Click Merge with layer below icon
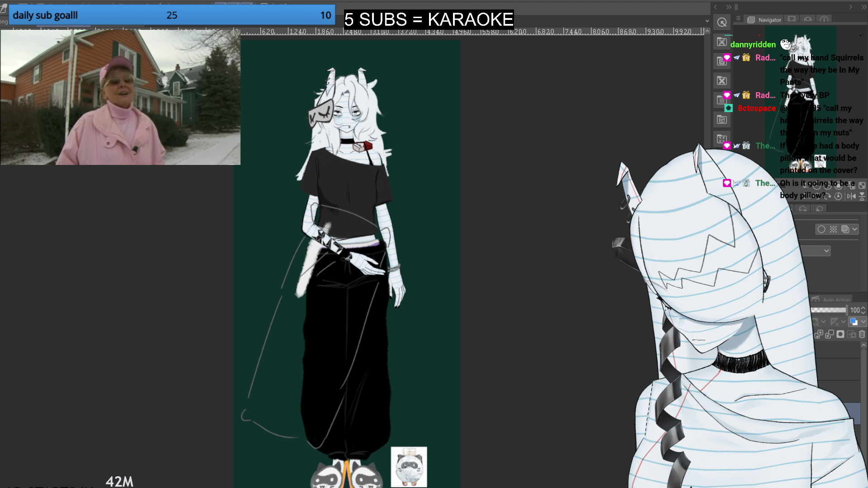Viewport: 868px width, 488px height. (830, 334)
